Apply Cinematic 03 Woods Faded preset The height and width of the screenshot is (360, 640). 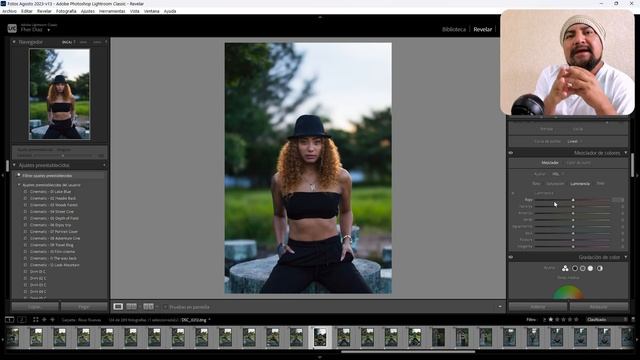click(x=53, y=205)
